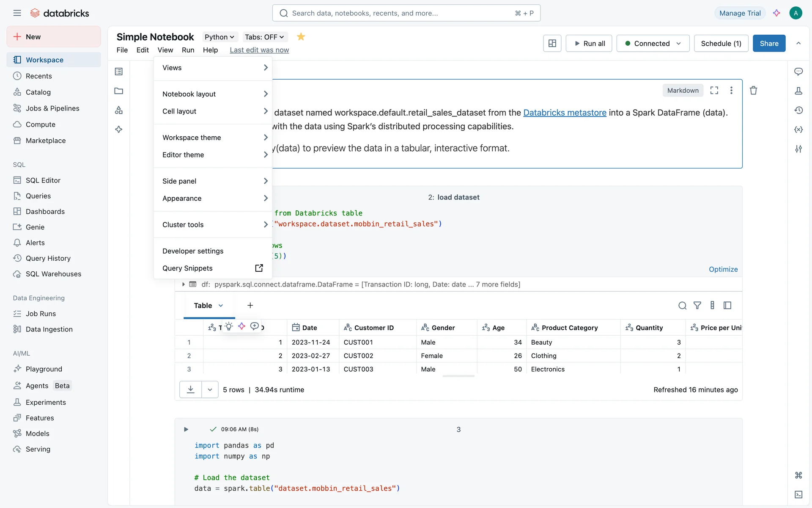Expand the df DataFrame schema triangle
The height and width of the screenshot is (508, 812).
click(x=184, y=284)
